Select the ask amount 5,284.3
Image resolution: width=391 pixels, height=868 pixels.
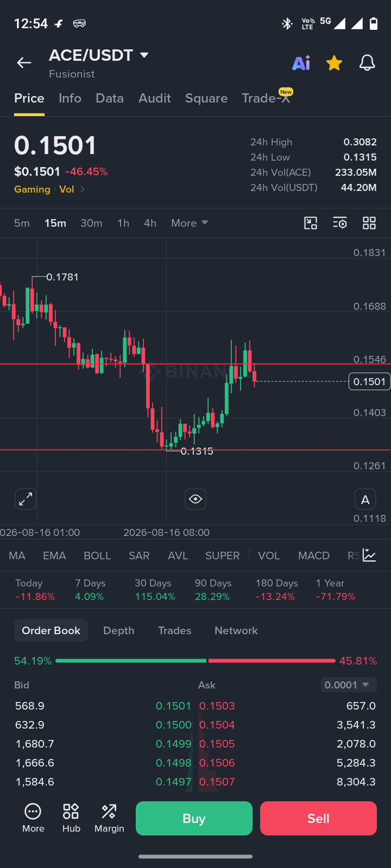point(356,763)
